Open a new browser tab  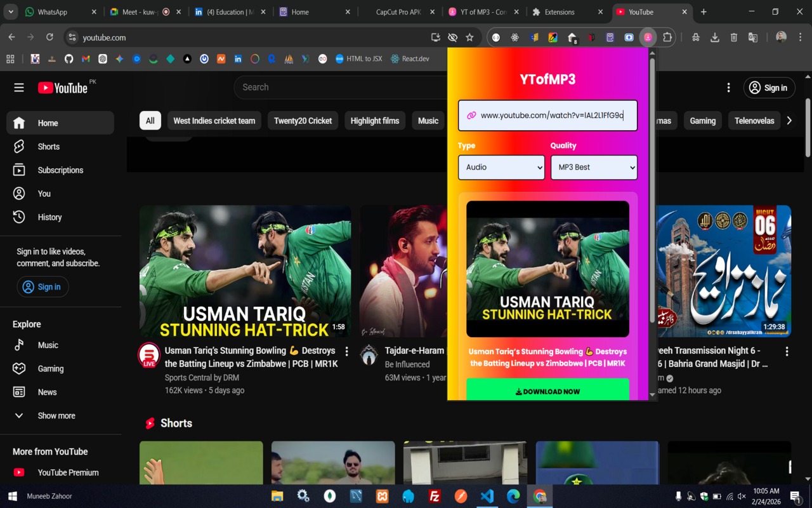[x=704, y=12]
